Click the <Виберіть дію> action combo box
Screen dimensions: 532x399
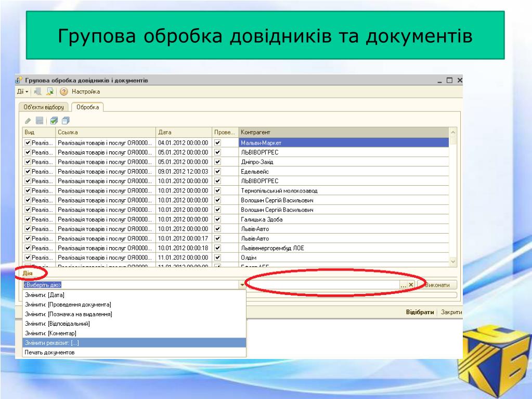point(131,285)
